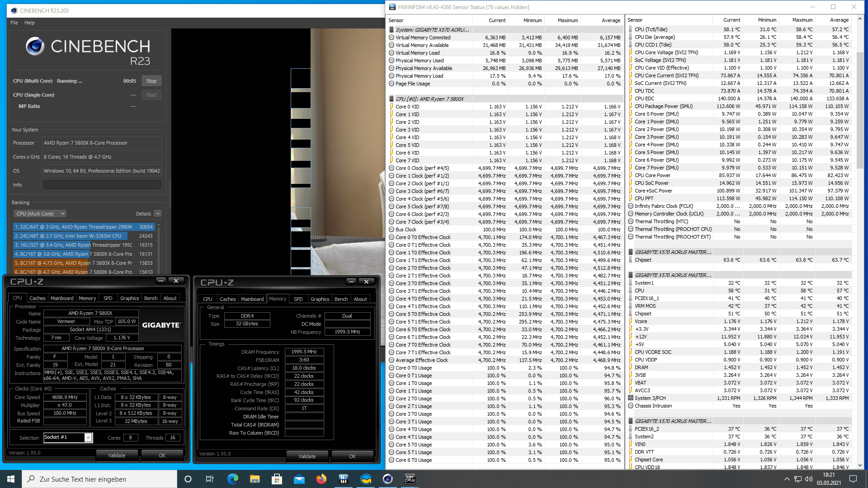This screenshot has height=488, width=868.
Task: Open Microsoft Store taskbar icon
Action: coord(277,479)
